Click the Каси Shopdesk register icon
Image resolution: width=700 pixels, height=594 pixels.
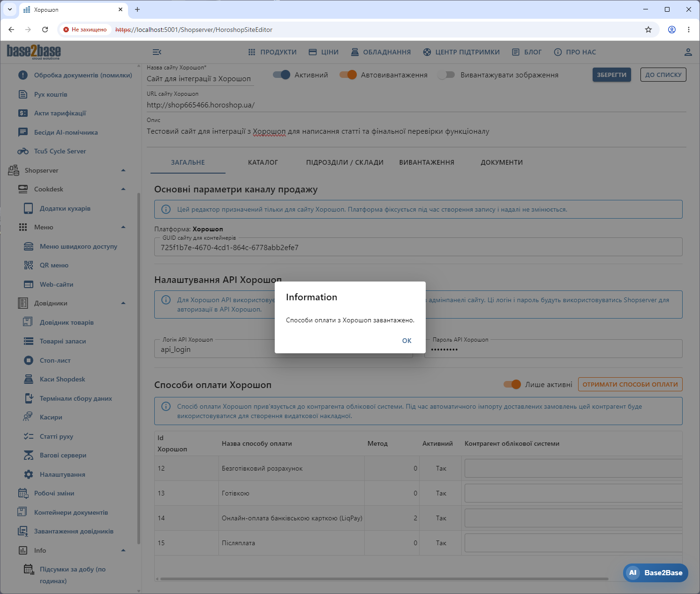coord(29,379)
